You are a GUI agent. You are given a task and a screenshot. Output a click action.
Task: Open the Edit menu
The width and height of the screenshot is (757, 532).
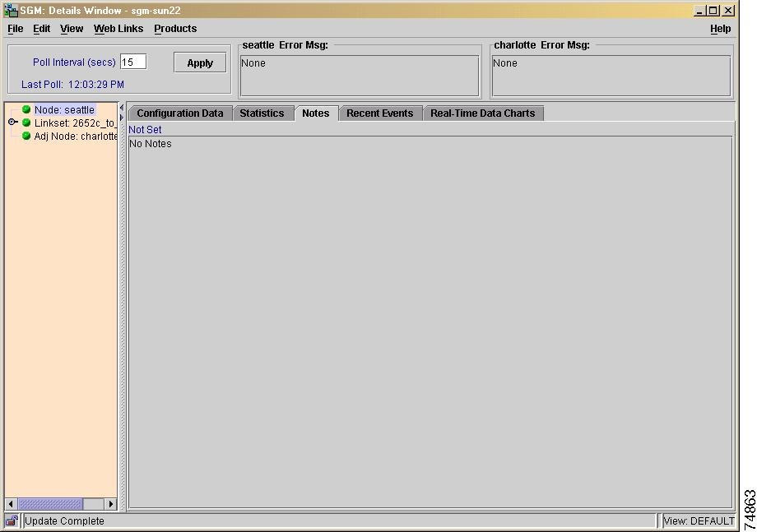pyautogui.click(x=41, y=29)
